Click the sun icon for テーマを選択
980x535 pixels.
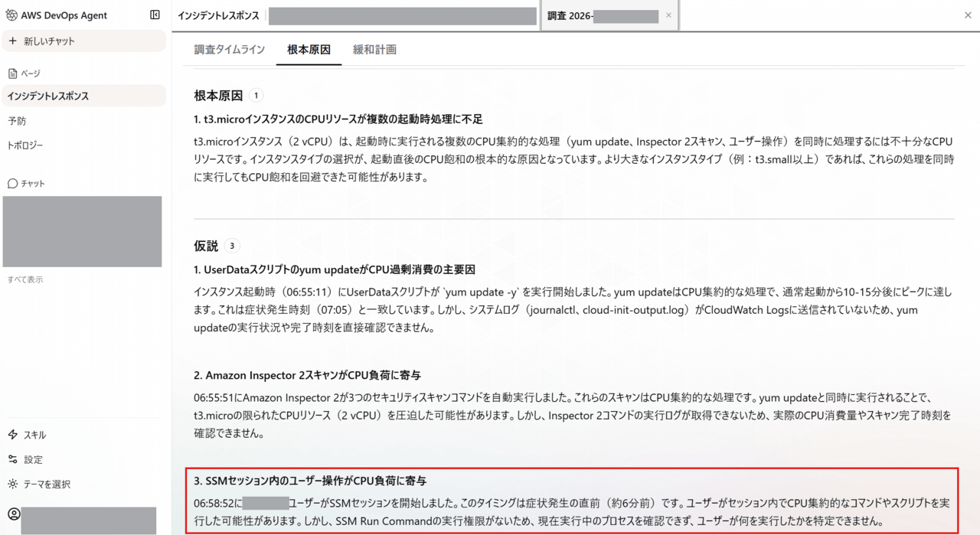click(12, 484)
